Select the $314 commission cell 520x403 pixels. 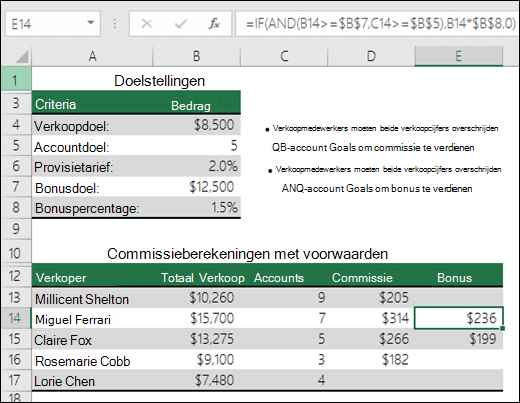click(x=371, y=318)
